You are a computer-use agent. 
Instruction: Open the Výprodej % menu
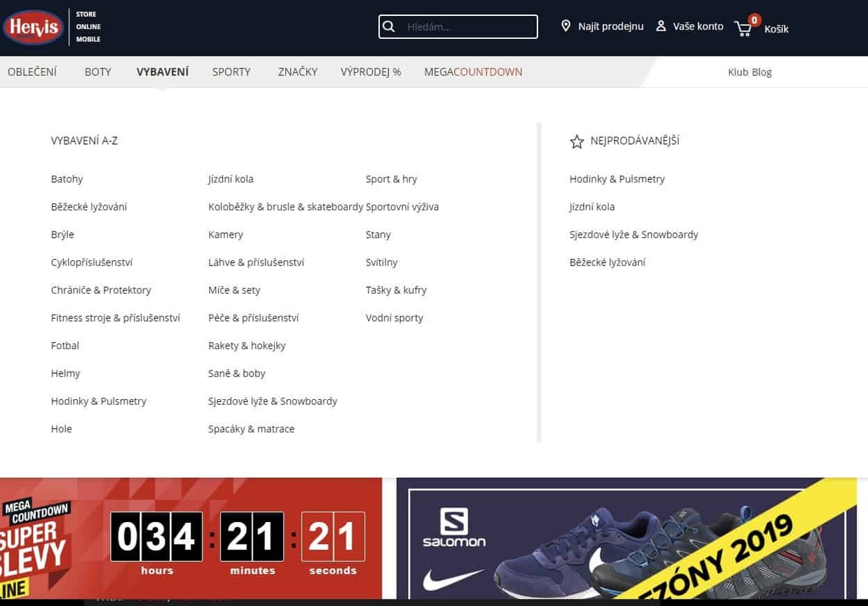(x=370, y=72)
